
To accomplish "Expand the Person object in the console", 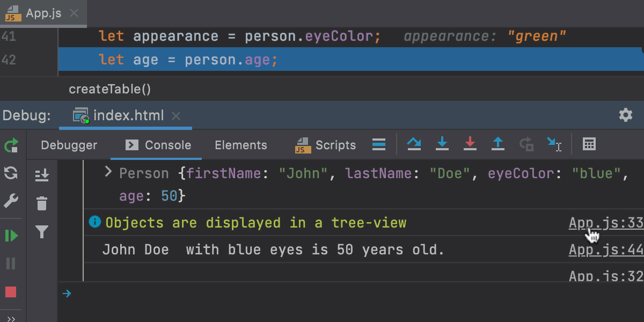I will click(x=107, y=172).
